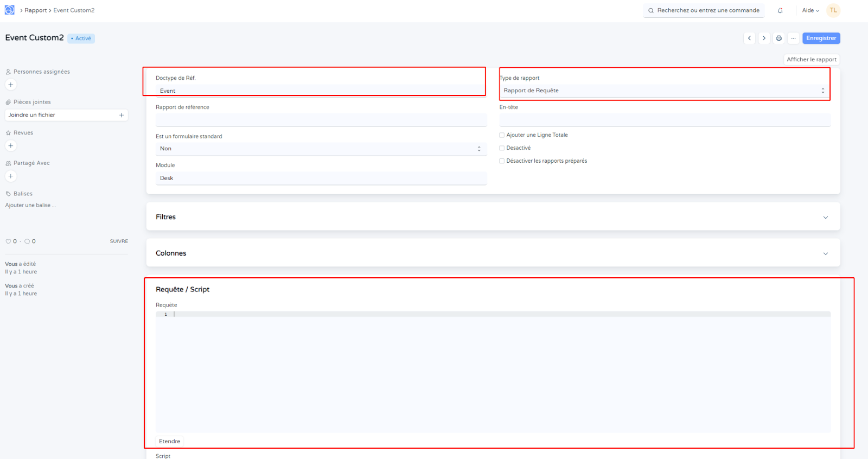Click the print icon
This screenshot has width=868, height=459.
point(778,38)
